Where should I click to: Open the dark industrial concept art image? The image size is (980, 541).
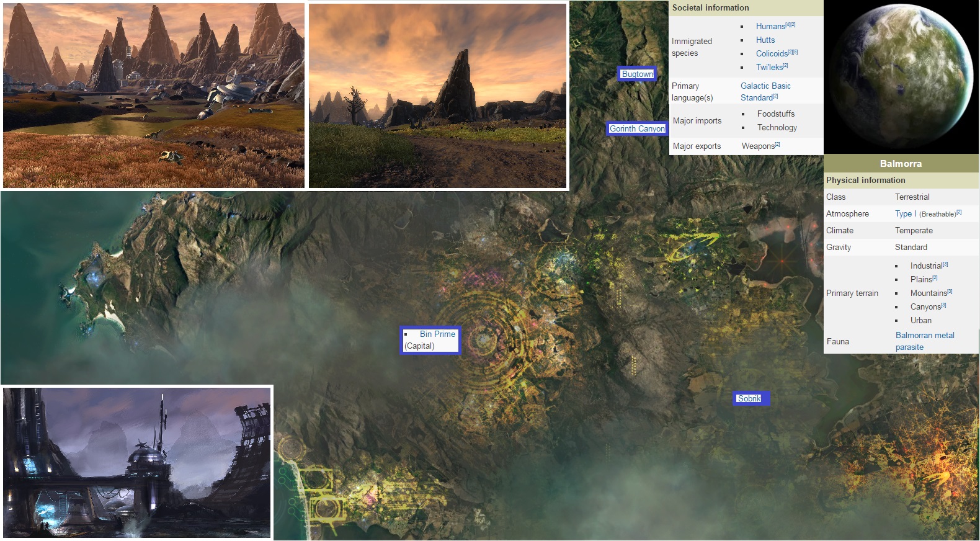[x=137, y=462]
